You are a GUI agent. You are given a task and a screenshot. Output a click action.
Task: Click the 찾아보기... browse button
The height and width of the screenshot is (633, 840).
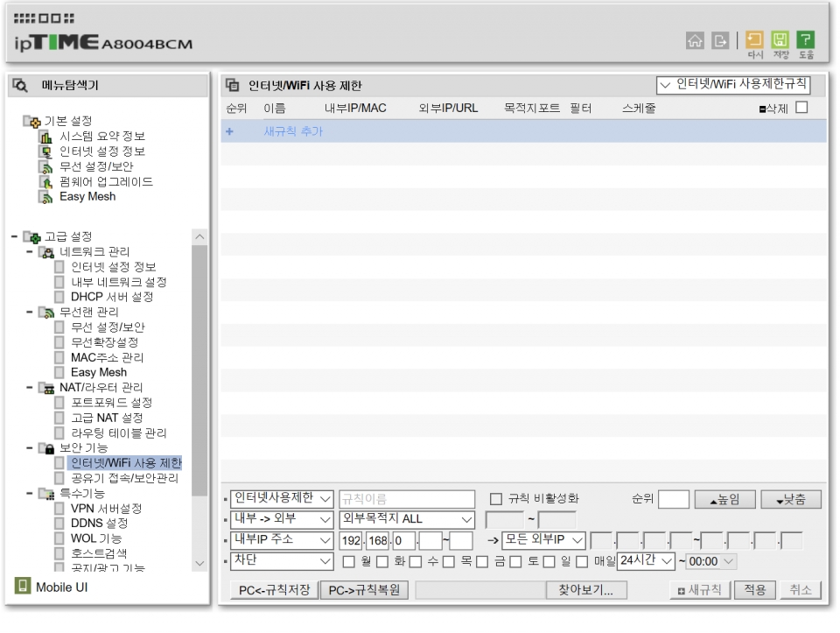pyautogui.click(x=585, y=590)
